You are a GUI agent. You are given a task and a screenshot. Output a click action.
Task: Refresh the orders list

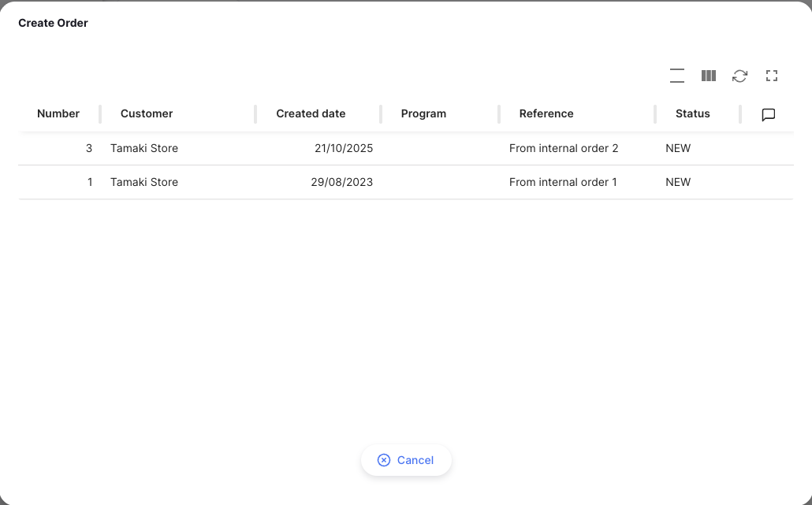(x=739, y=76)
